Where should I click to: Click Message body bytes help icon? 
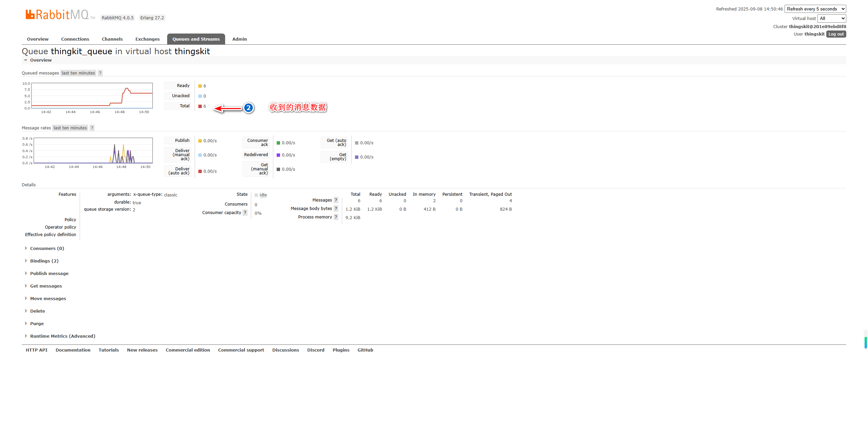tap(336, 209)
